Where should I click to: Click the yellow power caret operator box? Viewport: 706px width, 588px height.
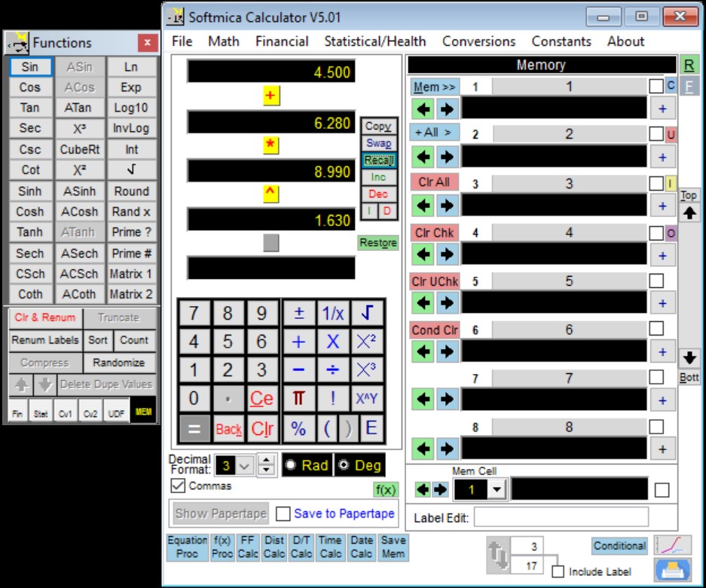click(270, 193)
